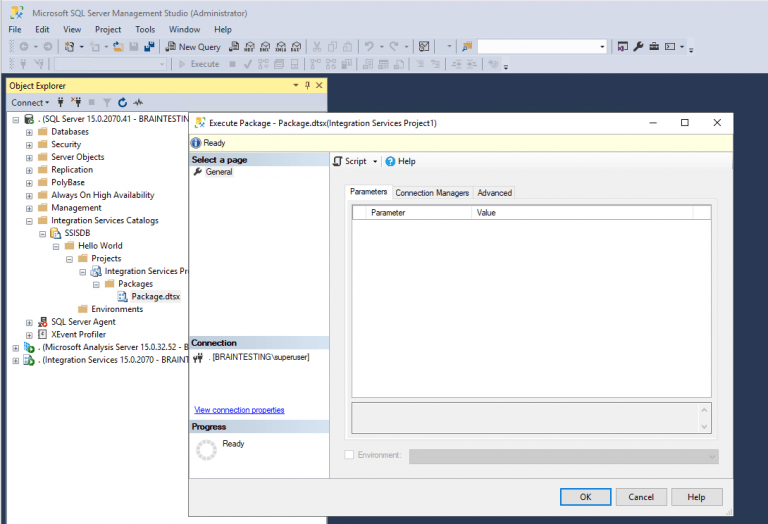Image resolution: width=768 pixels, height=524 pixels.
Task: Open the View connection properties link
Action: pyautogui.click(x=239, y=410)
